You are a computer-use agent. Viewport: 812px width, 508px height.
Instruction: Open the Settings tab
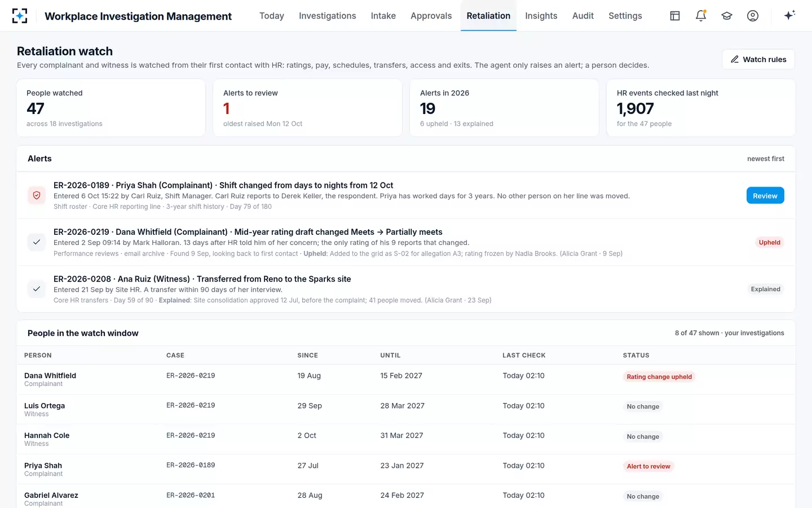[x=625, y=16]
